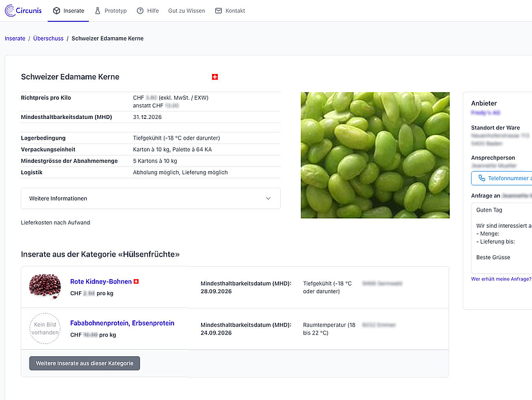Click the phone icon in Telefonnummer button
The image size is (532, 400).
481,178
